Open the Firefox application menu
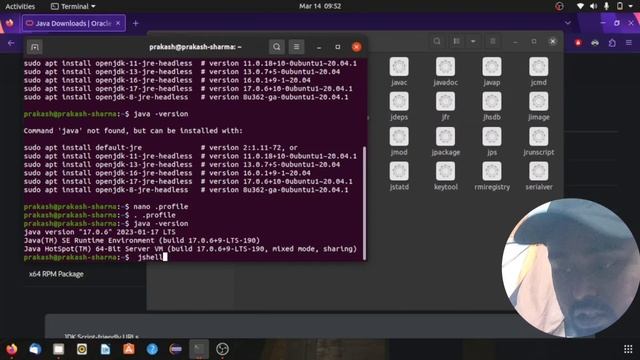 (629, 42)
